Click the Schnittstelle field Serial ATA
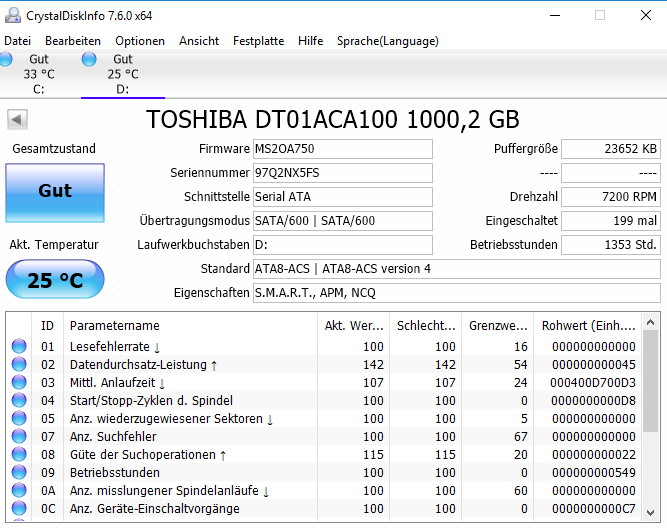The width and height of the screenshot is (667, 528). (x=343, y=197)
